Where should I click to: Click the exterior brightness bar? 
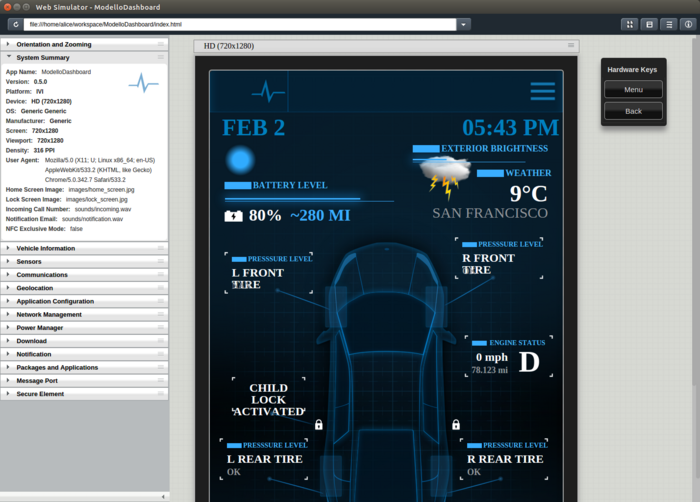pos(469,160)
